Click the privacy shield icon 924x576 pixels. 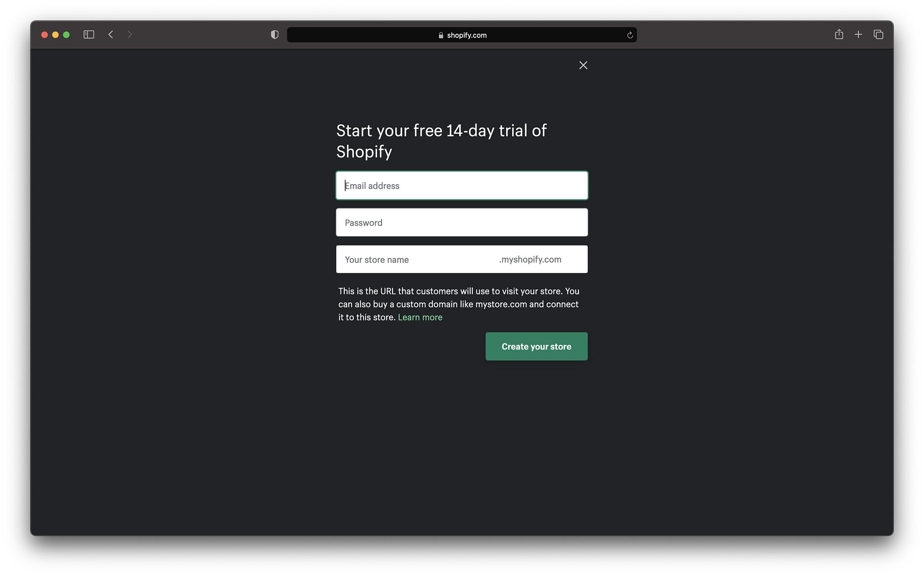click(275, 34)
